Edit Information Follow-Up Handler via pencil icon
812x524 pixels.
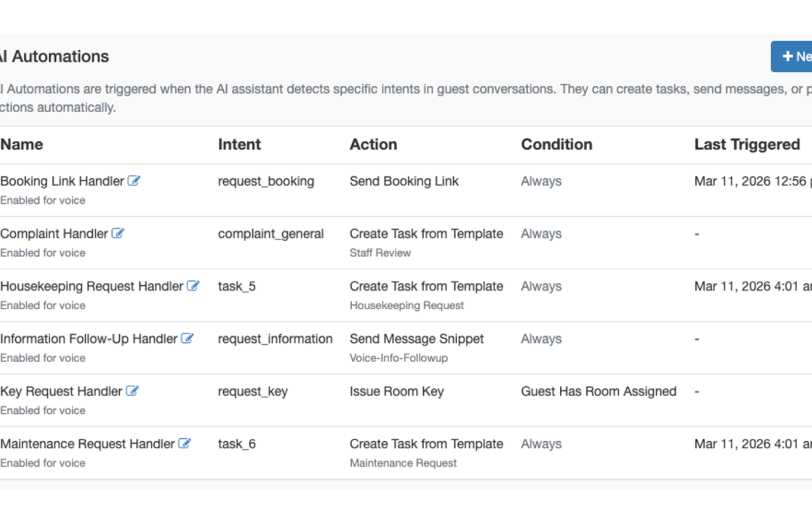(x=187, y=338)
